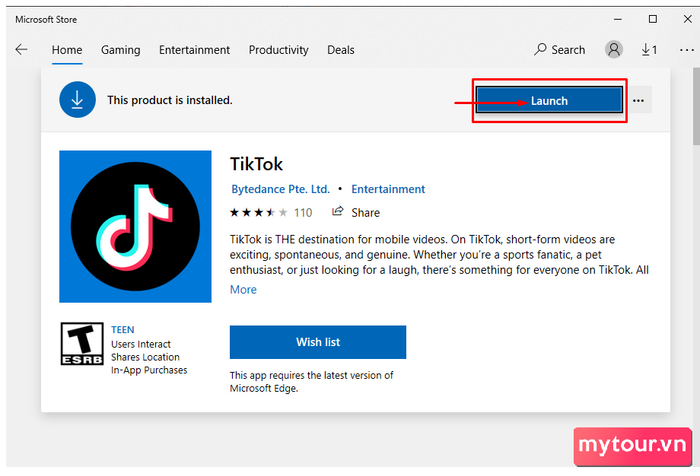The height and width of the screenshot is (476, 700).
Task: Click the blue installed download icon
Action: (x=77, y=100)
